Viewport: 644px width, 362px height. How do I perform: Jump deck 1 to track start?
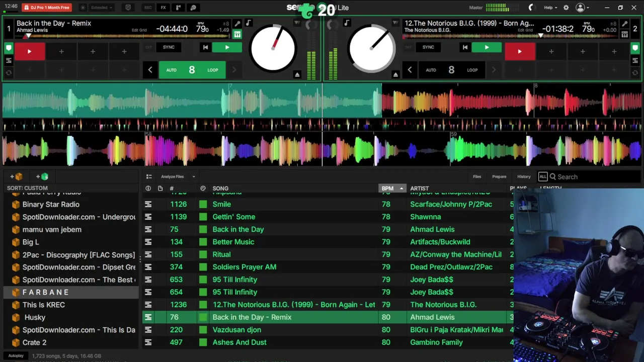(205, 47)
